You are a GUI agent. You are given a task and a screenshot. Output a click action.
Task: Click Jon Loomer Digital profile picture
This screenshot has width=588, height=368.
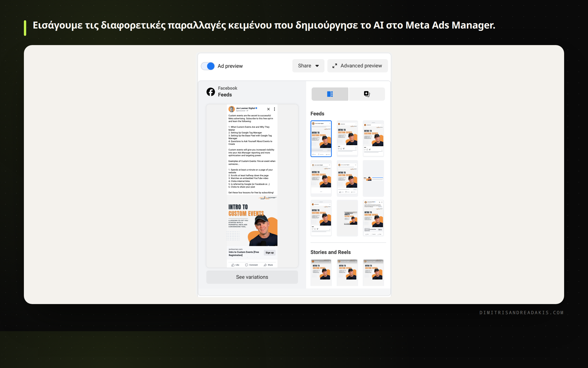[232, 109]
